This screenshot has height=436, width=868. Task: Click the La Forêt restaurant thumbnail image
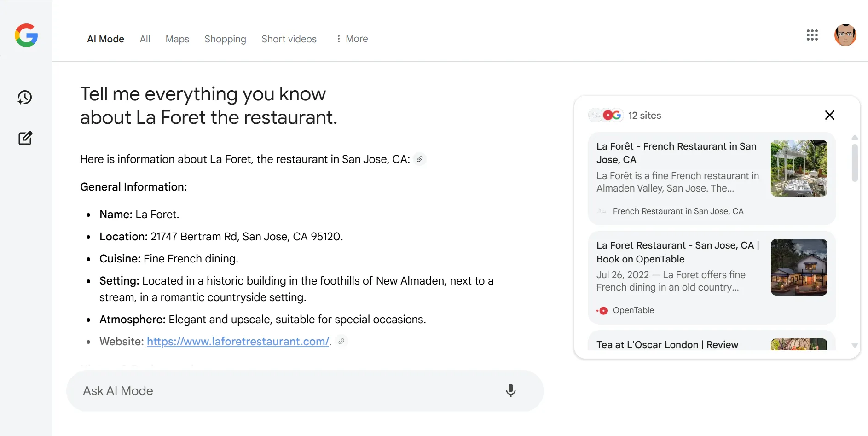(799, 168)
